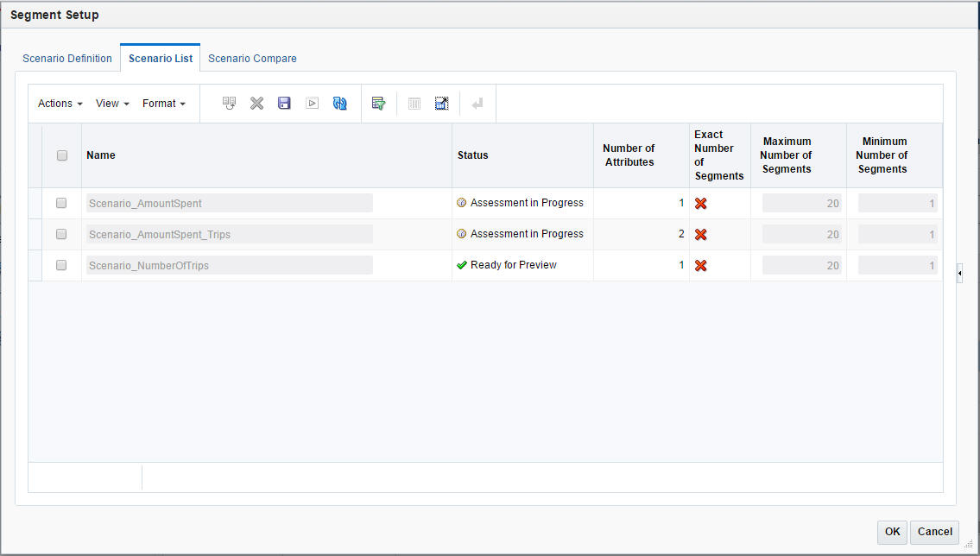Check the Scenario_AmountSpent row checkbox

tap(61, 203)
